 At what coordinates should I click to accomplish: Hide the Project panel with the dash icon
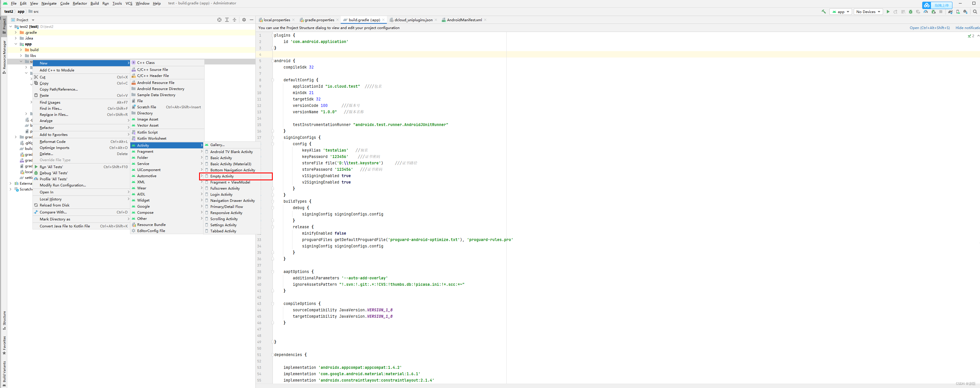tap(252, 20)
